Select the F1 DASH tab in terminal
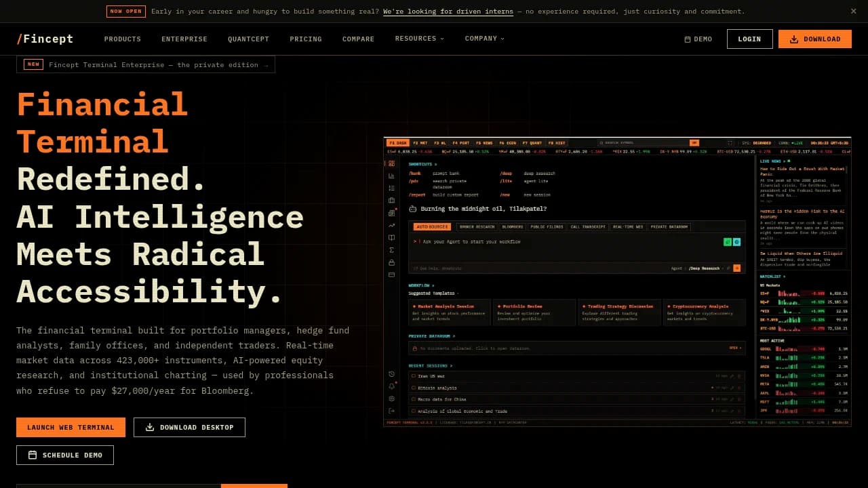Viewport: 868px width, 488px height. (397, 143)
